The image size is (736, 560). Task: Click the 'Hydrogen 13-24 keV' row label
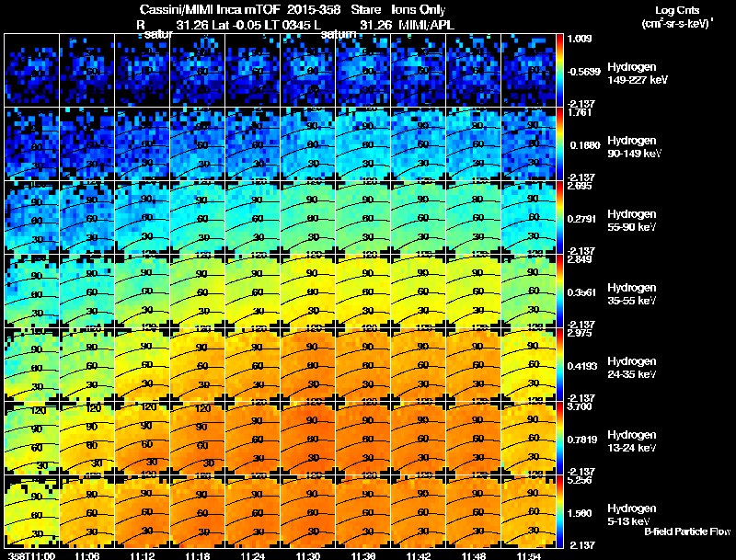(632, 441)
